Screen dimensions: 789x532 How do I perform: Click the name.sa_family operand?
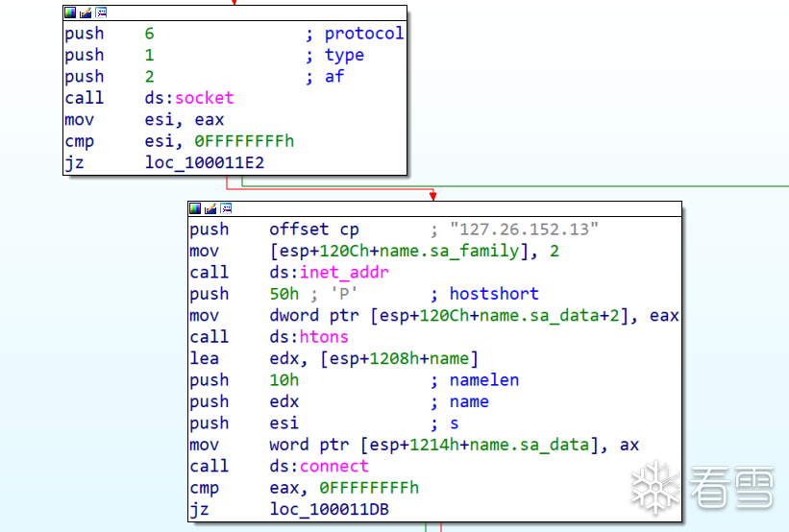tap(449, 251)
